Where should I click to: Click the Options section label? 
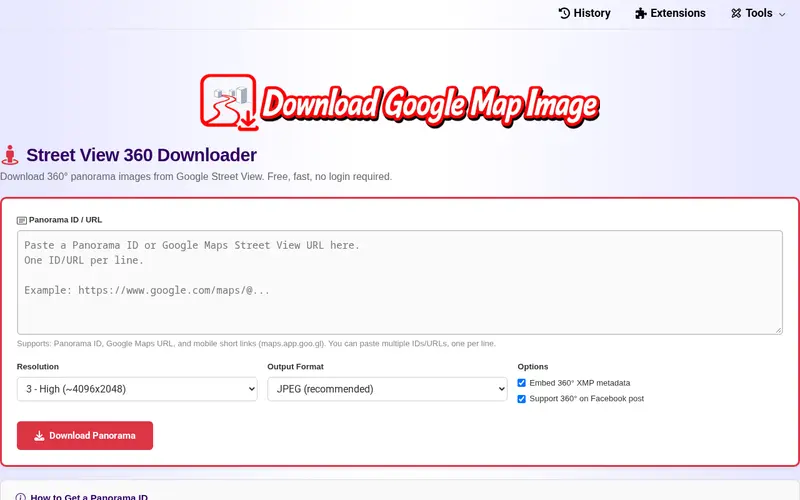(x=533, y=366)
